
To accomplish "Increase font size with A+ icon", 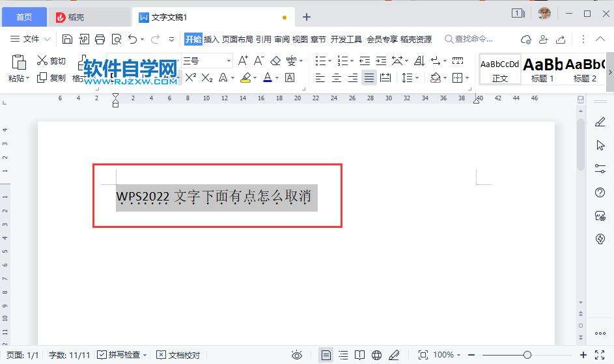I will (x=243, y=61).
